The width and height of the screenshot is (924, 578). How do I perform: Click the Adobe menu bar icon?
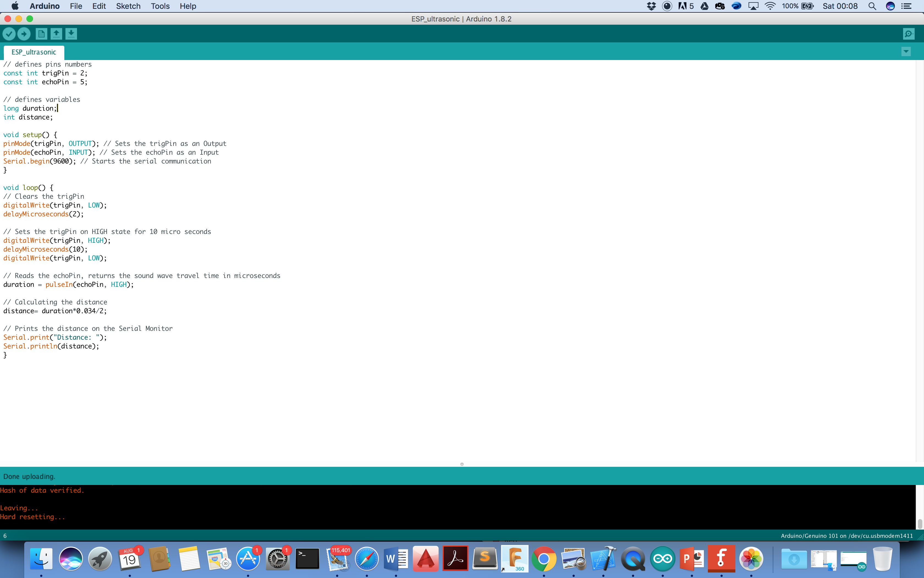pos(686,6)
